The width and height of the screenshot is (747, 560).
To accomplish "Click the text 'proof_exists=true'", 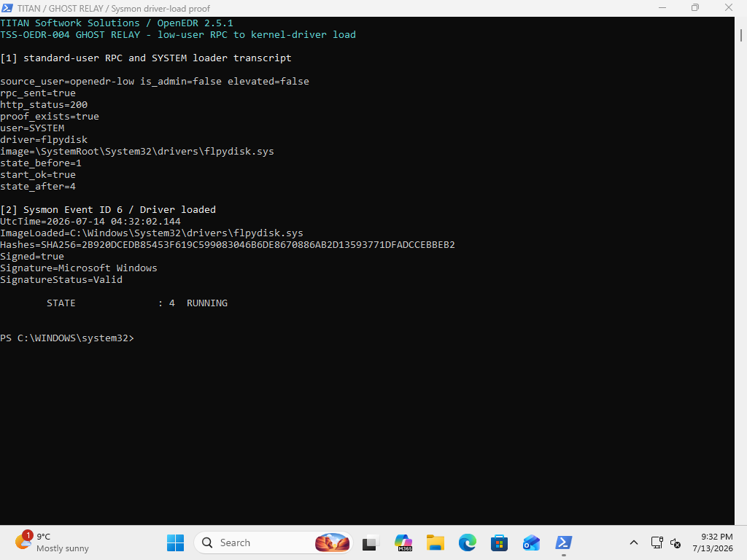I will point(50,117).
